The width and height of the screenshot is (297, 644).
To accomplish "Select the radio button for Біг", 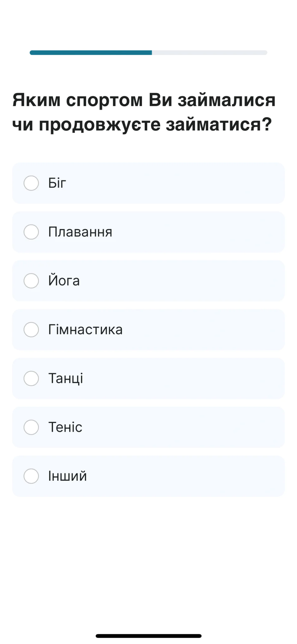I will 31,183.
